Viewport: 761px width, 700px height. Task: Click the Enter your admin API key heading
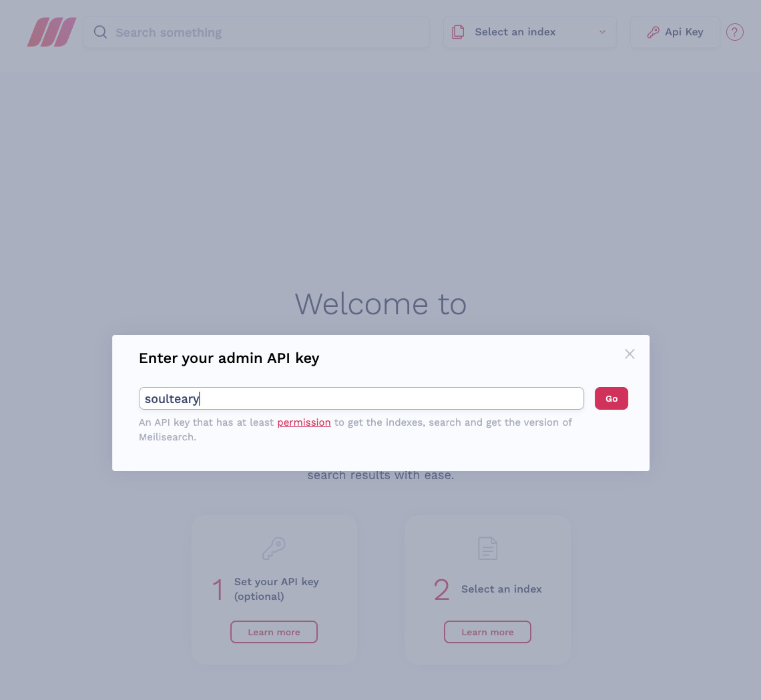229,358
